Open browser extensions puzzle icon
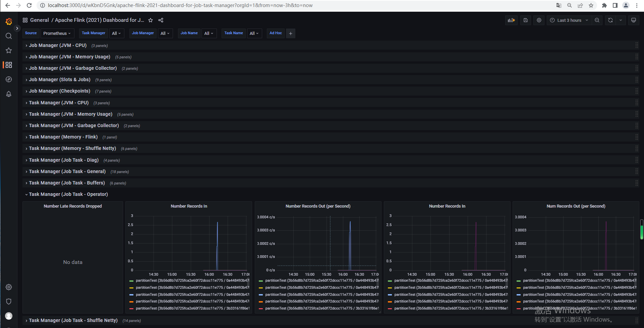644x328 pixels. [x=604, y=5]
